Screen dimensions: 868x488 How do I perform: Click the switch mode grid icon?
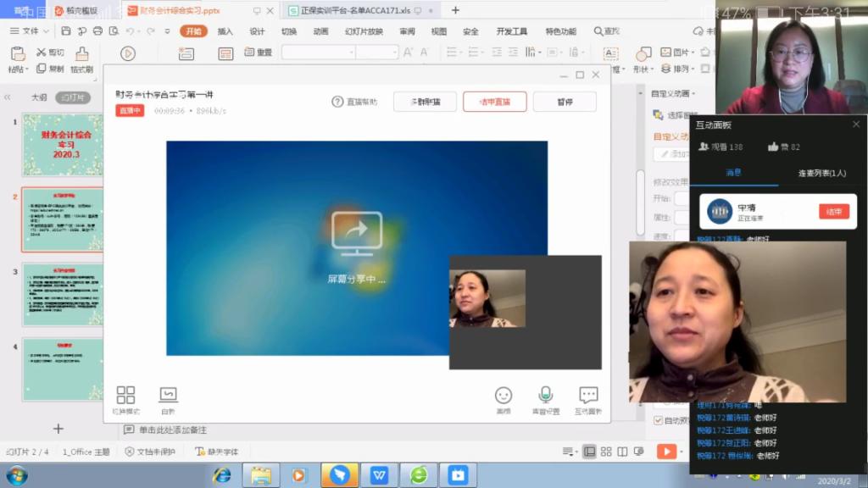pos(125,395)
